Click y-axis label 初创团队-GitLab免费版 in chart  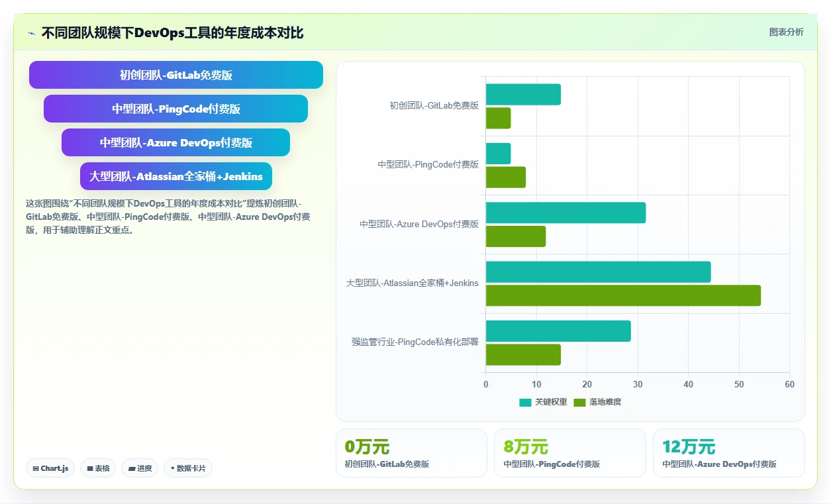click(x=434, y=105)
